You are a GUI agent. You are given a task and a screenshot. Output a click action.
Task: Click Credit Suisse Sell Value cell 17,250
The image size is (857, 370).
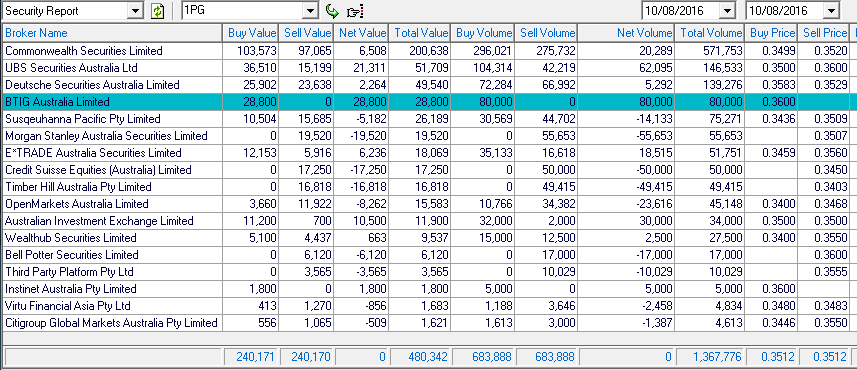click(x=307, y=169)
